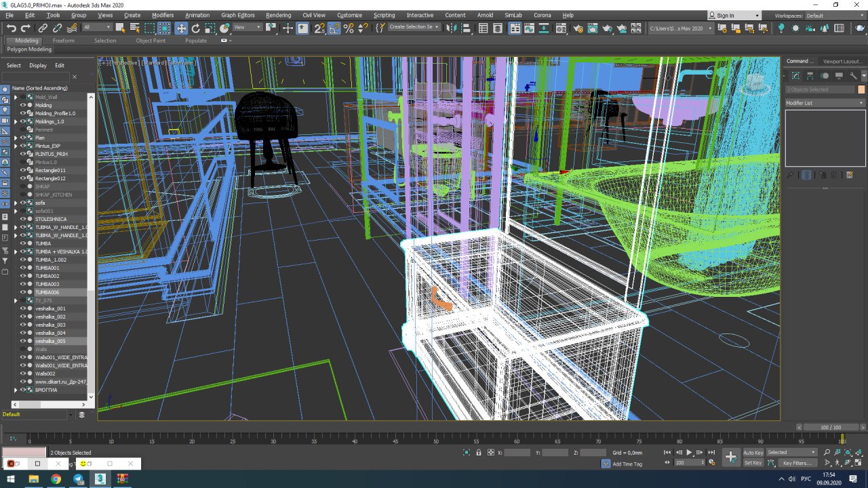Expand the Plintus_EXP group
The width and height of the screenshot is (868, 488).
click(16, 146)
